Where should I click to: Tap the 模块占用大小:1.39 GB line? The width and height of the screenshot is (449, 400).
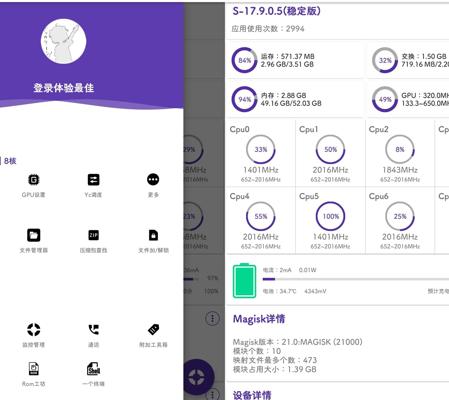pos(275,369)
